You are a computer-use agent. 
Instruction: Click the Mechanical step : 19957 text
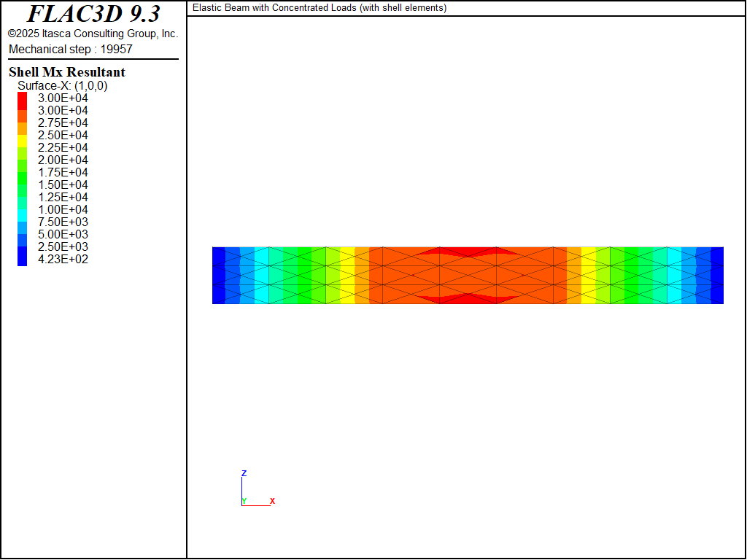pyautogui.click(x=71, y=49)
